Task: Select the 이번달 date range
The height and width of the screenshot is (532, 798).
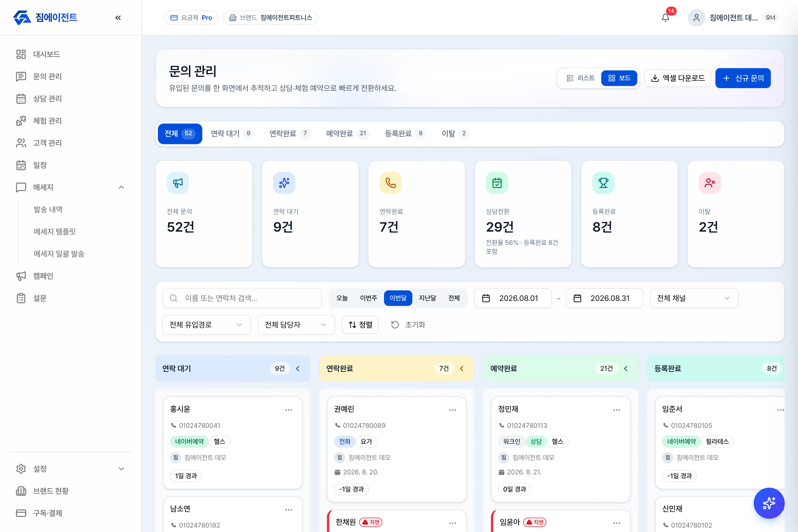Action: point(398,298)
